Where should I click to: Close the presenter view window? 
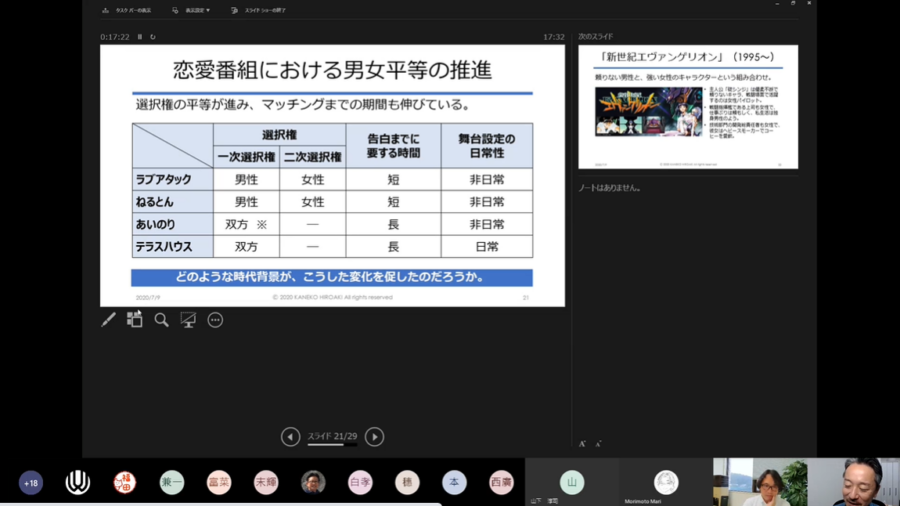pyautogui.click(x=809, y=3)
